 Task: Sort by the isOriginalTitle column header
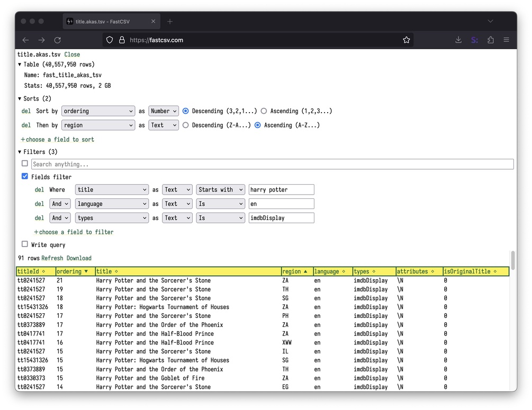[x=476, y=271]
